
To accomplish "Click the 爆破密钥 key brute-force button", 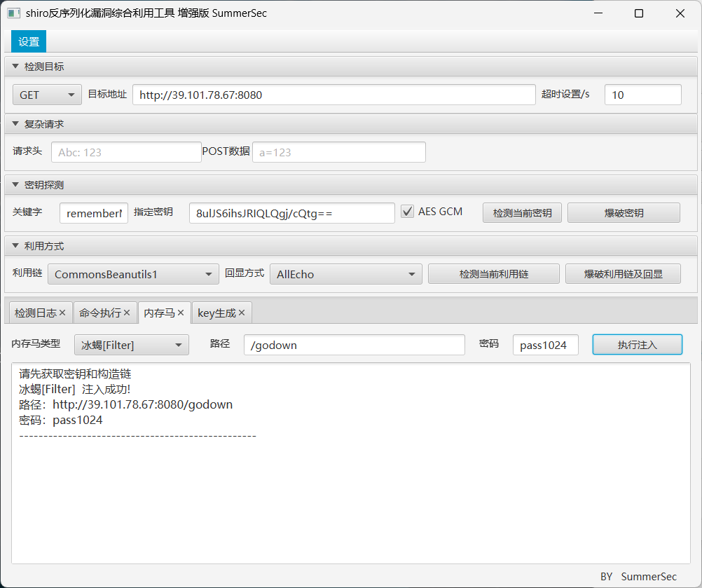I will (x=623, y=212).
